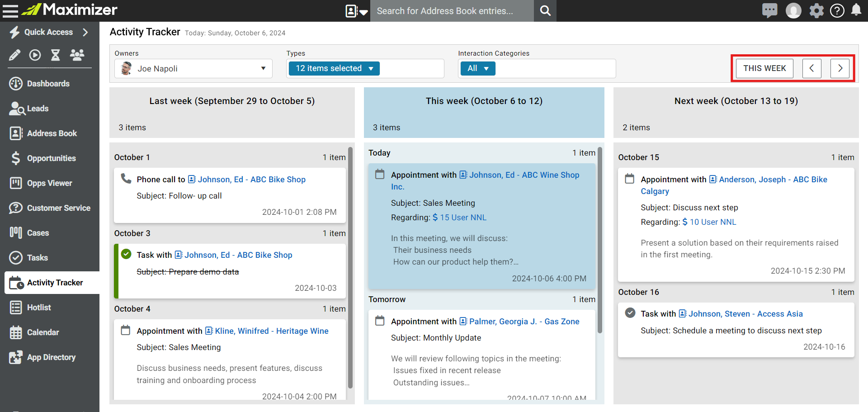The height and width of the screenshot is (412, 868).
Task: Open the chat messages icon
Action: (x=769, y=10)
